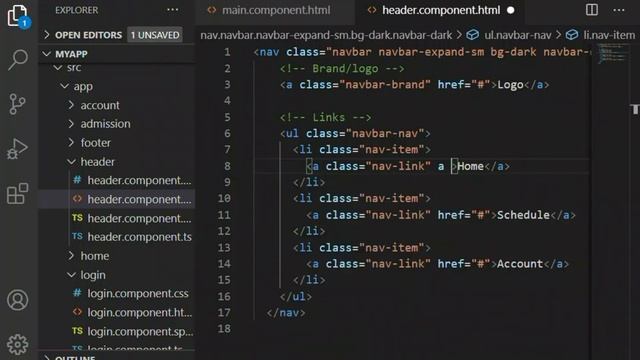Click the unsaved dot on header.component.html tab
Viewport: 640px width, 360px height.
click(511, 10)
